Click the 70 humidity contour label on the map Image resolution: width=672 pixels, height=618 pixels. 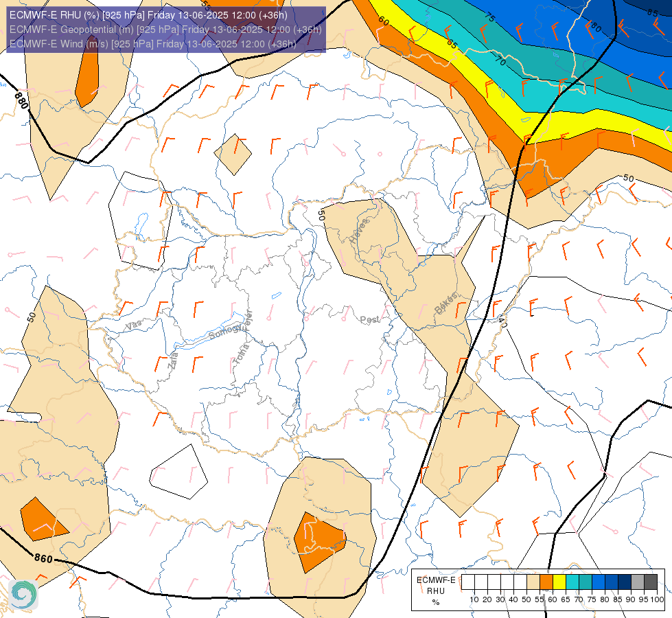tap(500, 61)
